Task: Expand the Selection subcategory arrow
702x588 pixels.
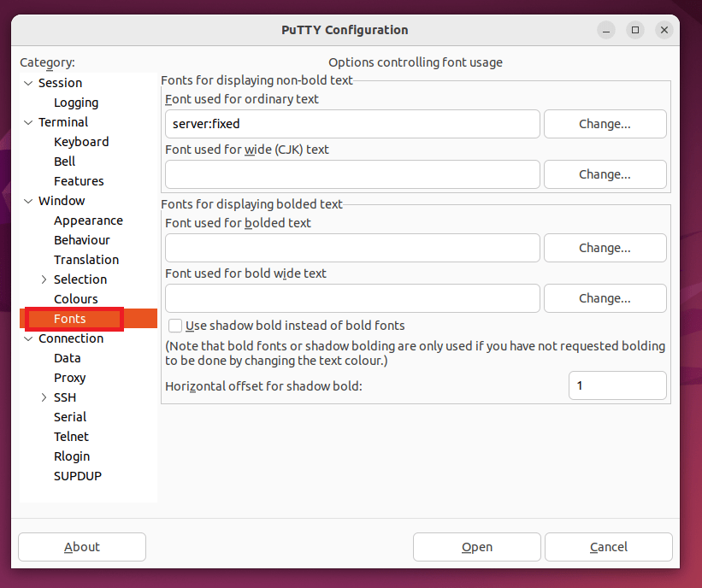Action: point(44,279)
